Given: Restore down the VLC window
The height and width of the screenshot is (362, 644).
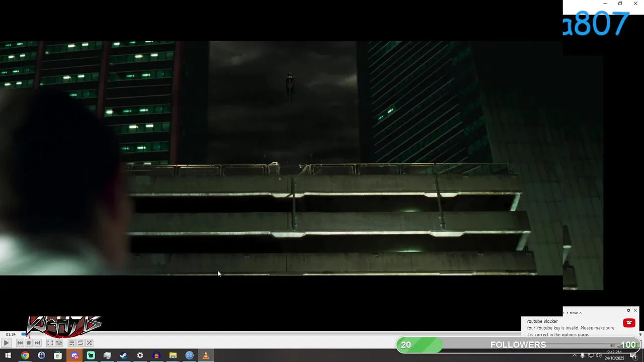Looking at the screenshot, I should pyautogui.click(x=620, y=4).
